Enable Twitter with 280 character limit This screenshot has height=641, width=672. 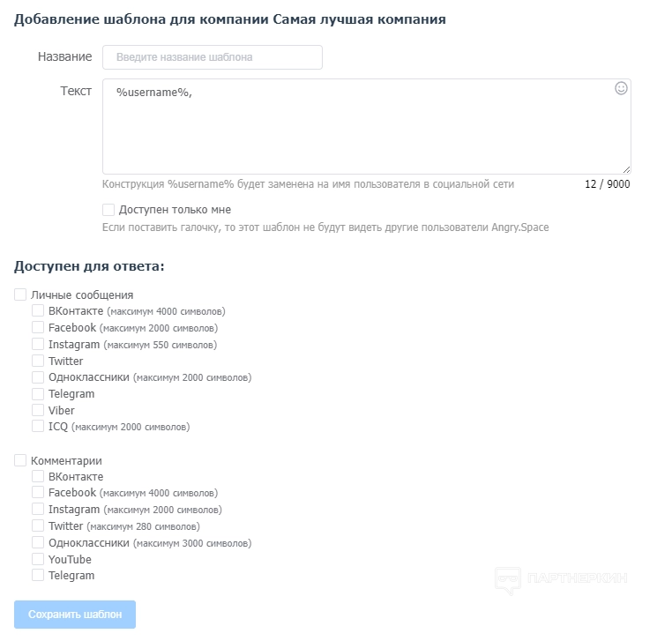(38, 526)
